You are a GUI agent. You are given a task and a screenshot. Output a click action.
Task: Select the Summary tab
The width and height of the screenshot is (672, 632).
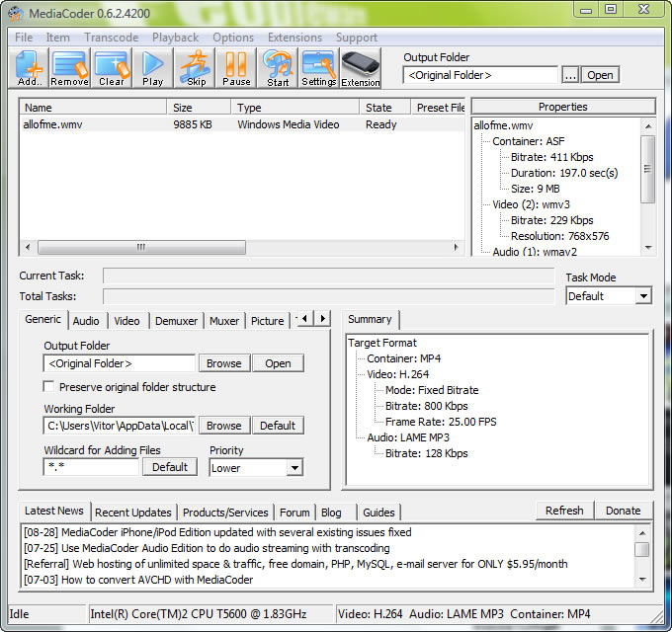370,319
